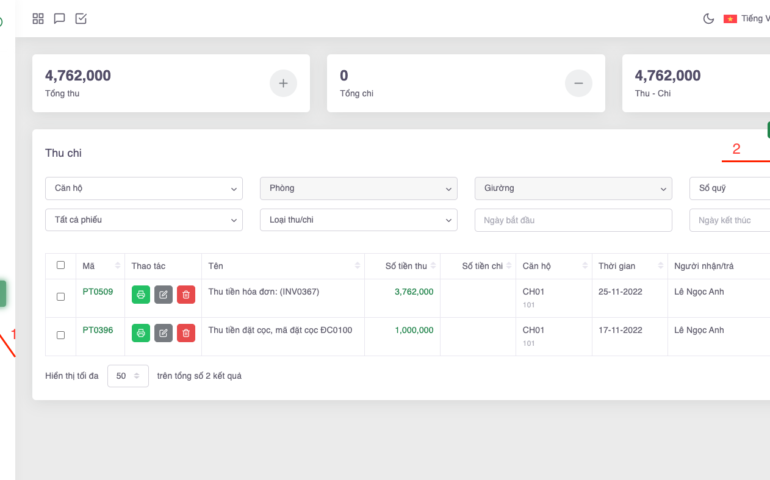This screenshot has height=480, width=770.
Task: Open the task checklist icon
Action: 81,18
